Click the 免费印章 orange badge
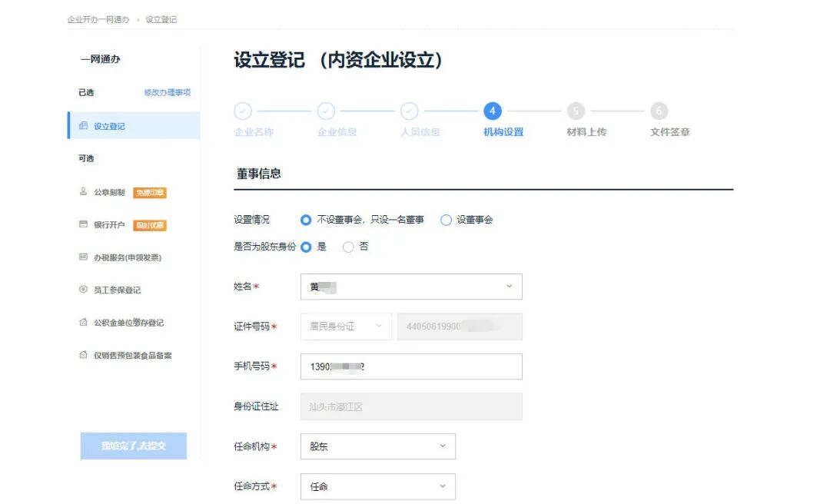 coord(150,193)
